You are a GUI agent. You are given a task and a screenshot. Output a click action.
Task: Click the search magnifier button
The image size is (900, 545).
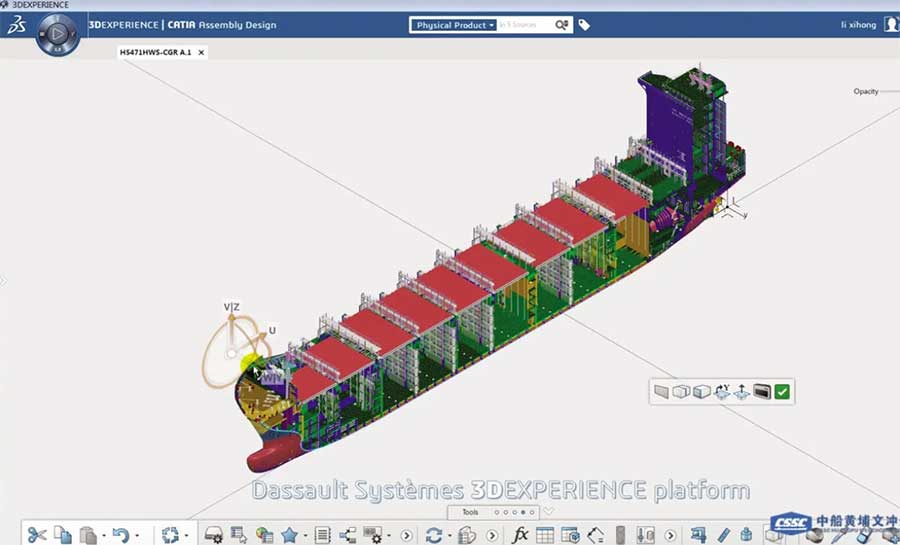click(561, 25)
